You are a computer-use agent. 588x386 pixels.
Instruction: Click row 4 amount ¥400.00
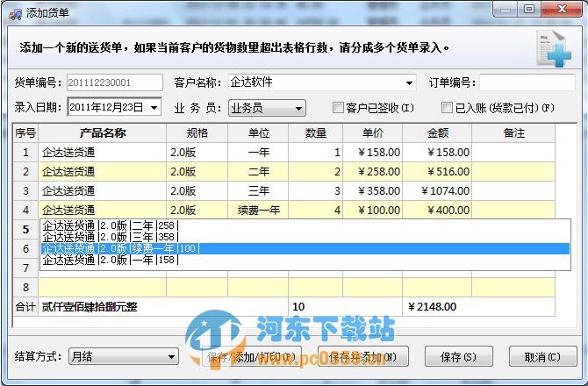point(437,211)
